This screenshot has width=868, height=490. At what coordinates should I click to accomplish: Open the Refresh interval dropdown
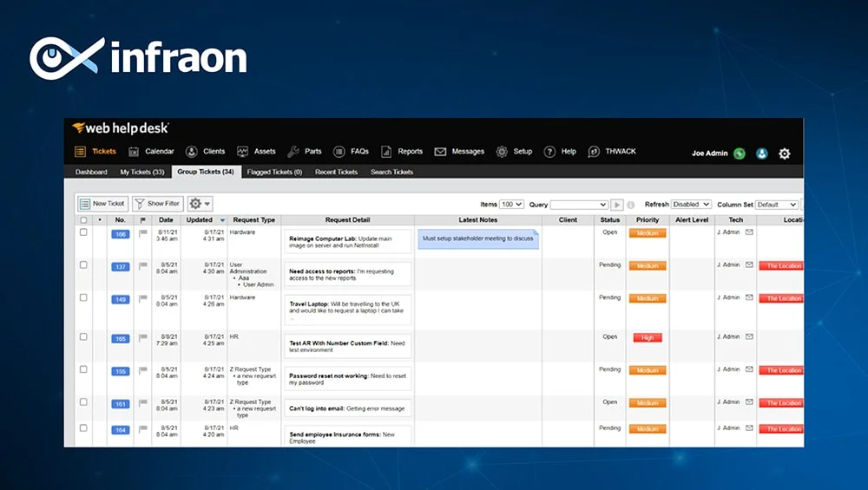click(691, 205)
